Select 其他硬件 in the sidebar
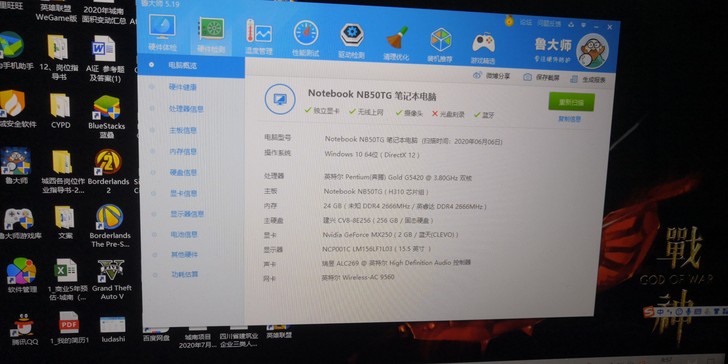 184,254
